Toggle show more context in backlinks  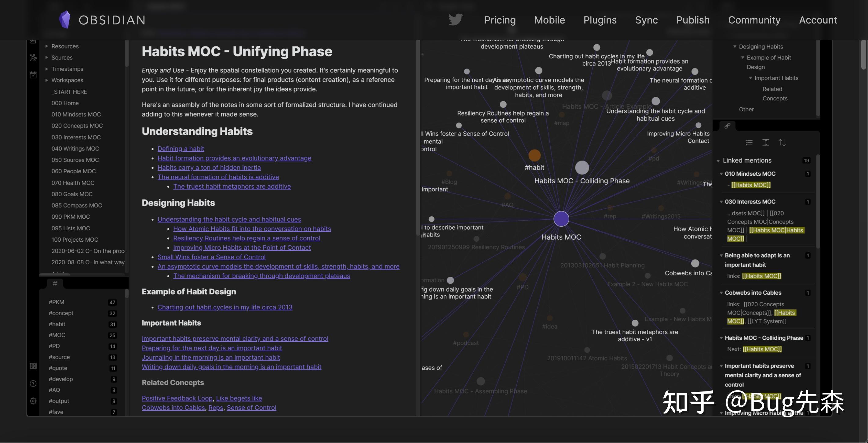pyautogui.click(x=766, y=143)
